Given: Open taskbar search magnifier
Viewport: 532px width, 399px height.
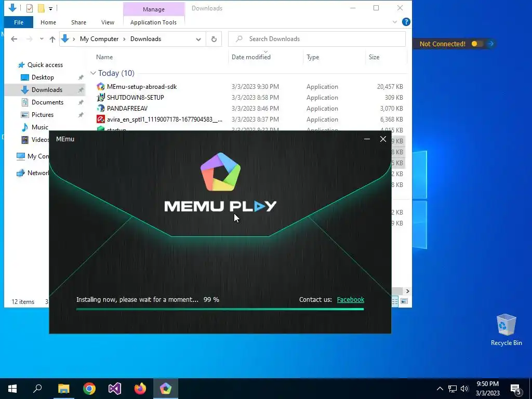Looking at the screenshot, I should tap(37, 389).
